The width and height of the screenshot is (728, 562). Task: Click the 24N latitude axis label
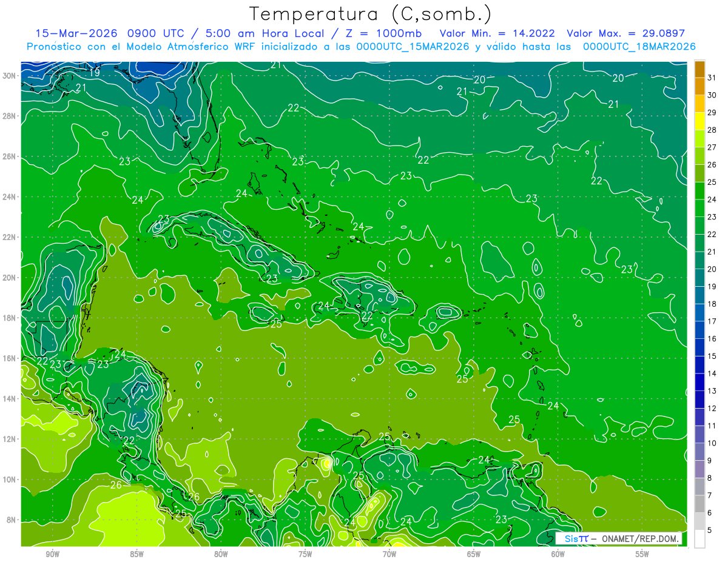click(10, 197)
